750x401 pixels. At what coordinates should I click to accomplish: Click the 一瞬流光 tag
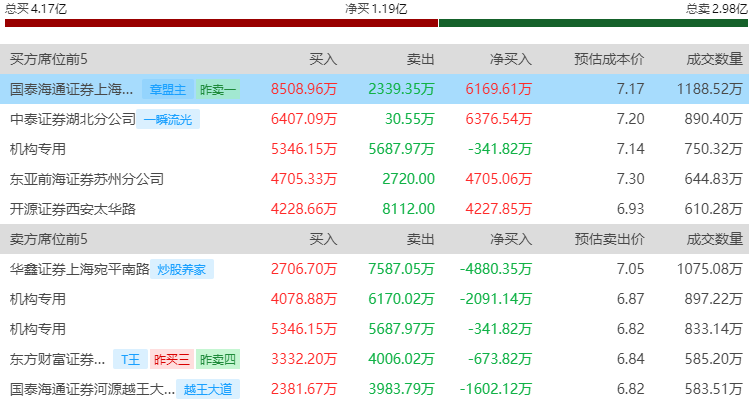(x=168, y=119)
